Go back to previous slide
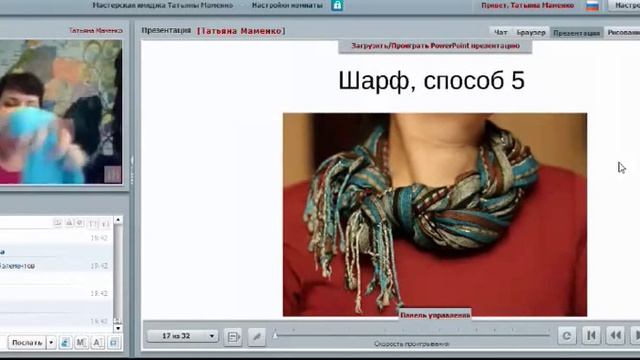The image size is (640, 360). [x=616, y=336]
